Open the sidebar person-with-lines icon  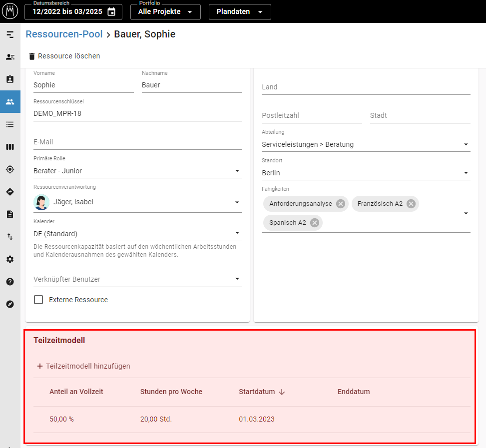[10, 57]
